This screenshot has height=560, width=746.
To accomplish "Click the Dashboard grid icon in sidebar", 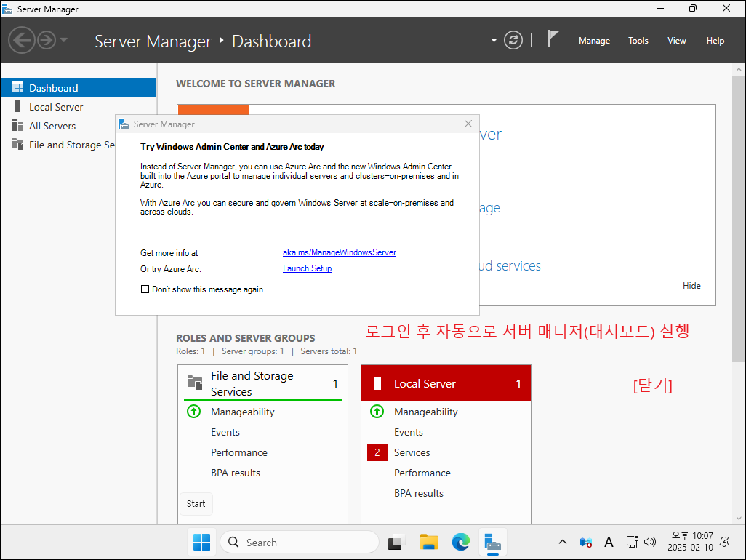I will 17,87.
